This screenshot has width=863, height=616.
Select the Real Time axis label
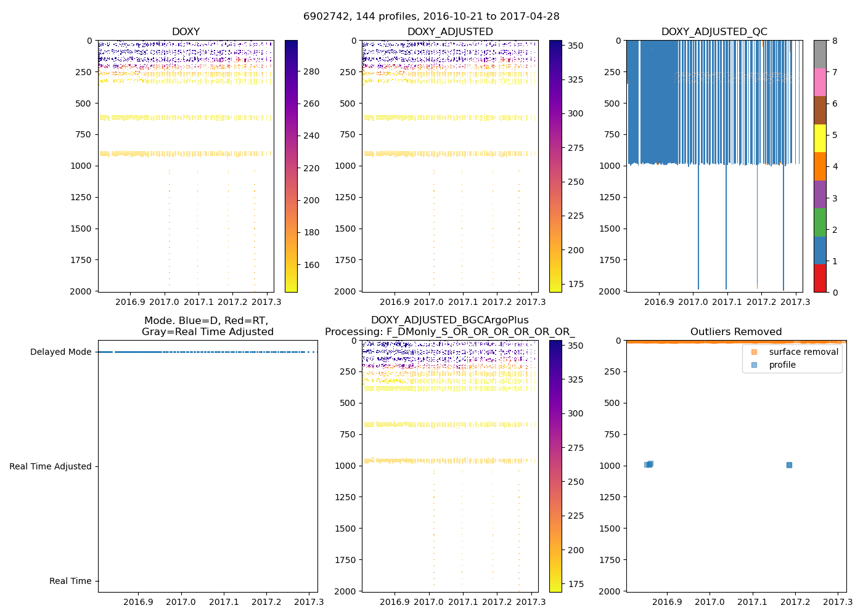(x=70, y=581)
